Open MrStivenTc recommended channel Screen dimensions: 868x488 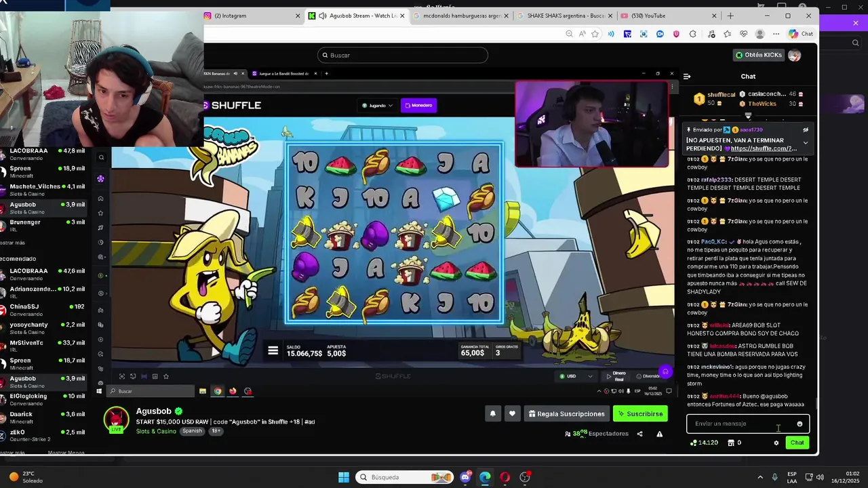(x=45, y=346)
